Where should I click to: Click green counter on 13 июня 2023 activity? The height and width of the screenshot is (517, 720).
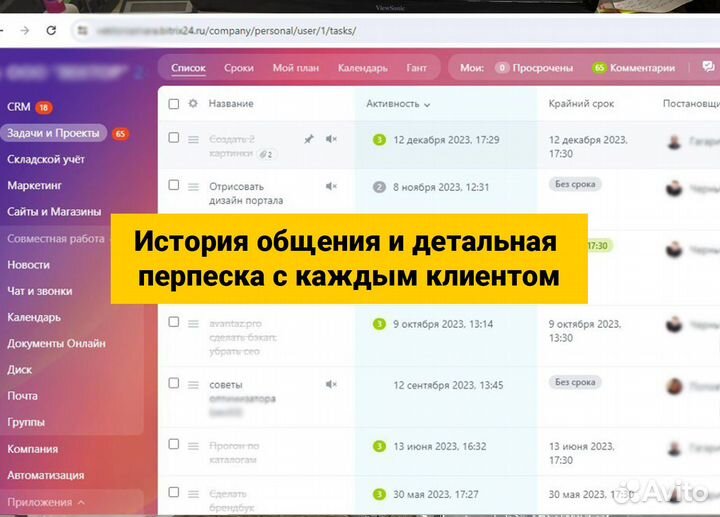point(379,446)
